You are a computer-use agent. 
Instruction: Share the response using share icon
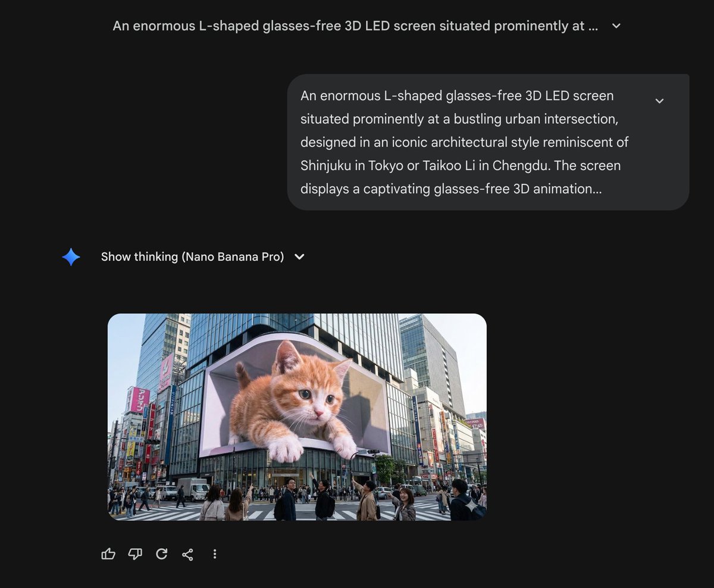click(187, 554)
